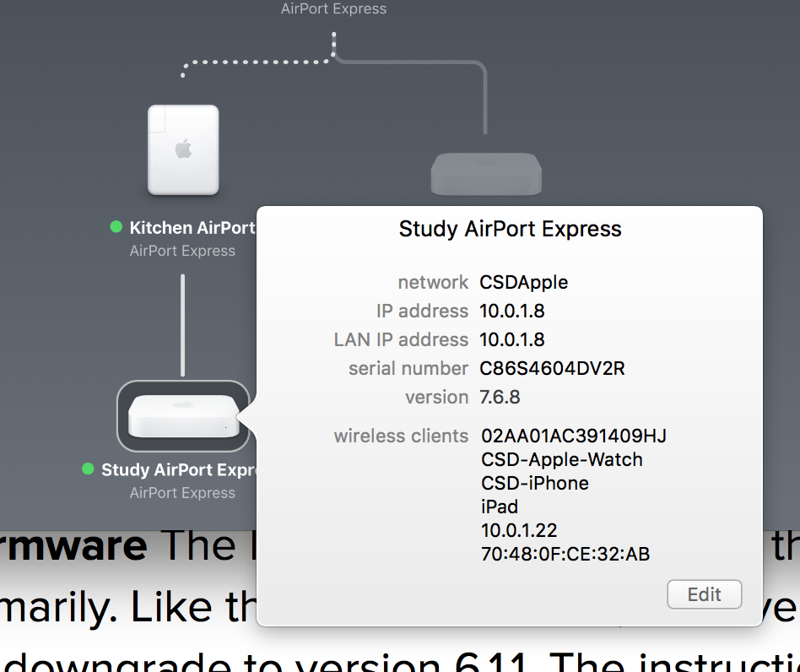Screen dimensions: 800x672
Task: Click wireless client 02AA01AC391409HJ
Action: point(574,436)
